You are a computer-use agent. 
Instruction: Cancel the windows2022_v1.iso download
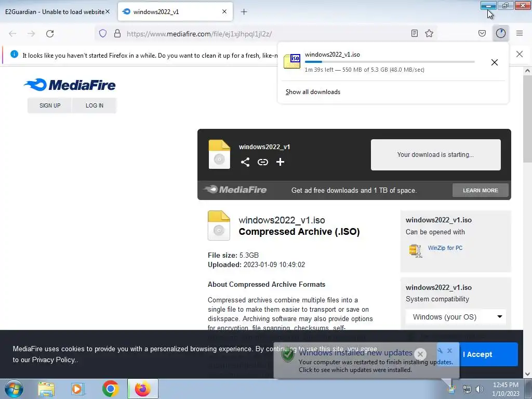pos(495,62)
